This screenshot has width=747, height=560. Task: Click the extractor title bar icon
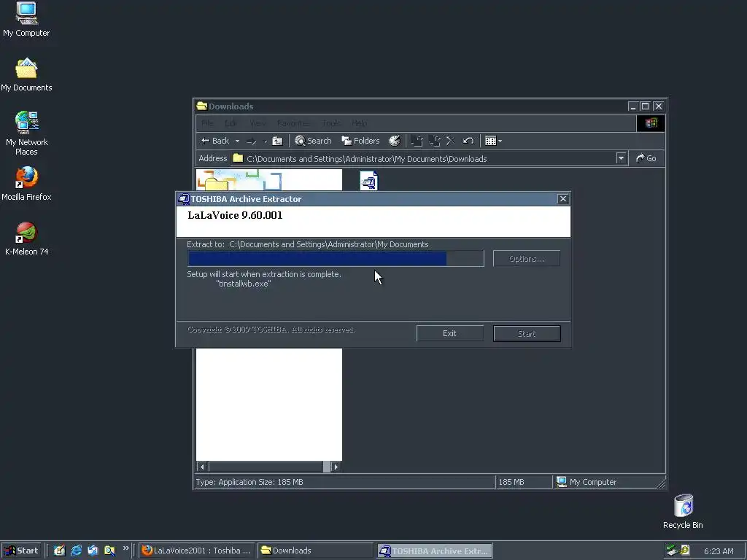click(x=184, y=199)
